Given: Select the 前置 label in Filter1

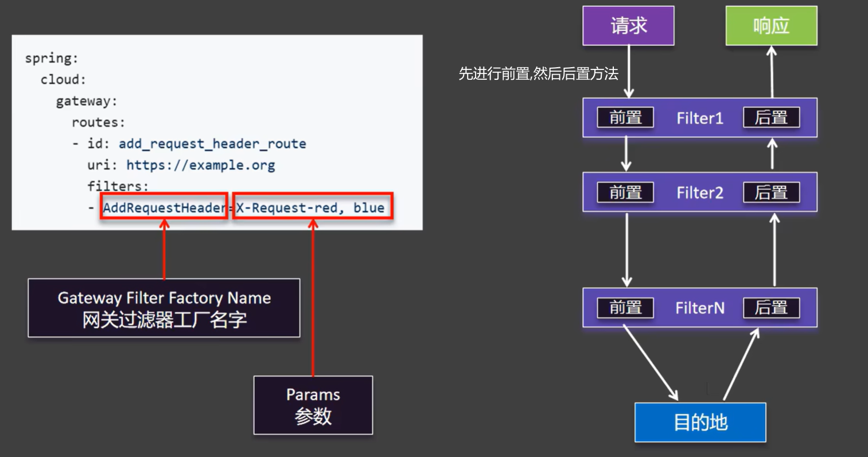Looking at the screenshot, I should coord(625,118).
